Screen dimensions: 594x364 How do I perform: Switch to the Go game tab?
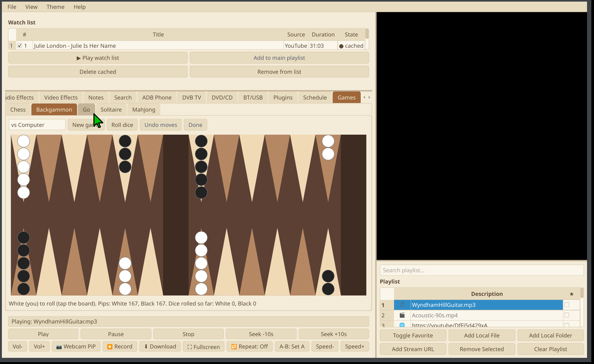coord(86,109)
